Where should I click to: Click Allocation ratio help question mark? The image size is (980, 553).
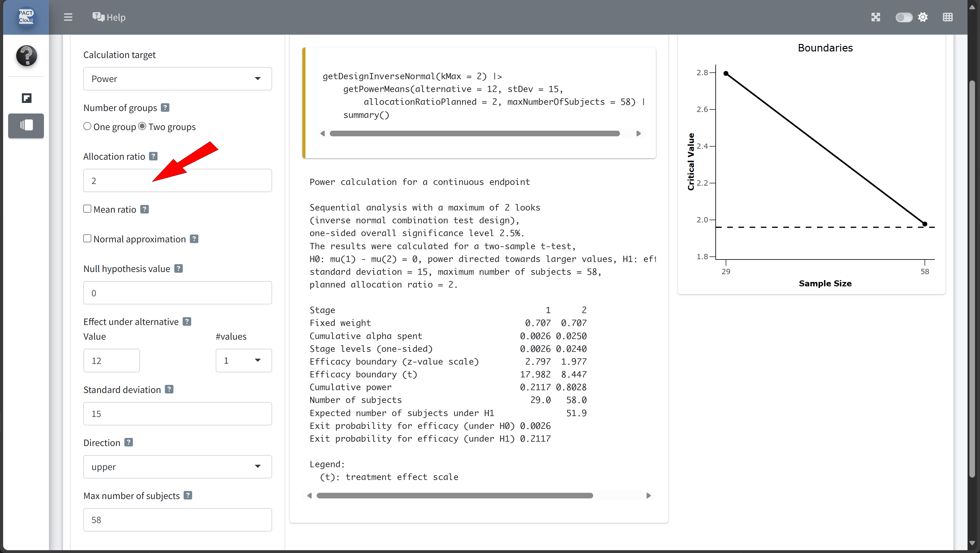153,156
